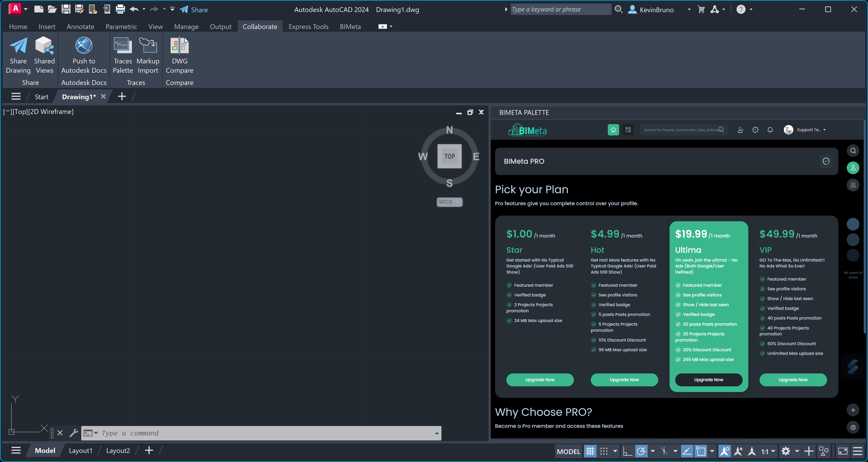Open BIMeta notifications bell
Image resolution: width=868 pixels, height=462 pixels.
770,130
